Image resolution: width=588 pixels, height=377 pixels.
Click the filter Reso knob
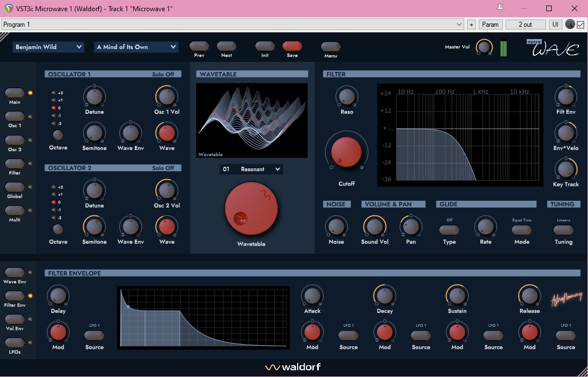click(x=347, y=96)
